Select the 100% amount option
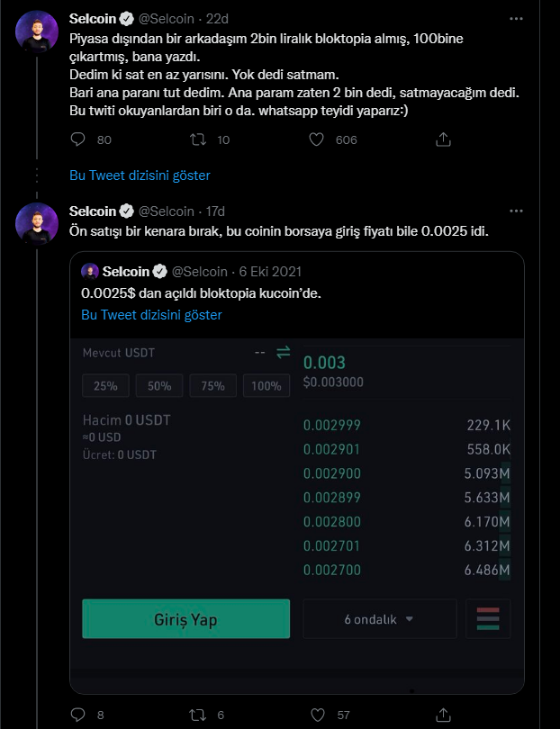Screen dimensions: 560x729 tap(266, 386)
